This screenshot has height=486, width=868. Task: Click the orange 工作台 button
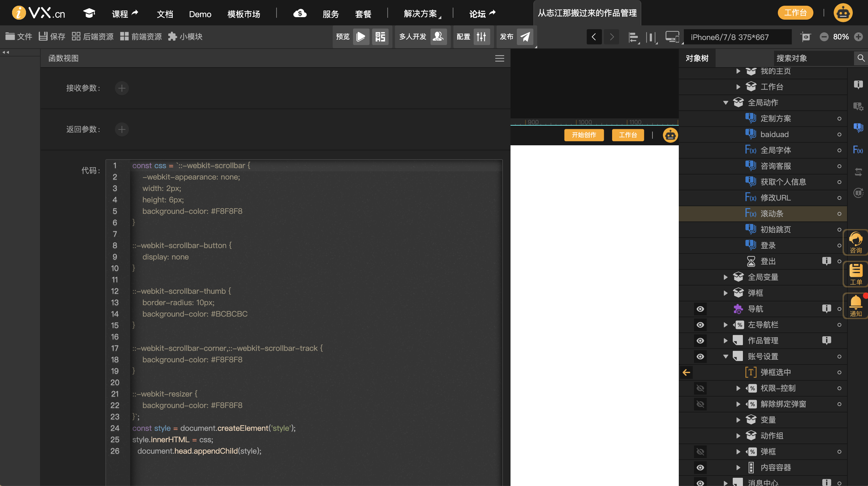point(795,13)
